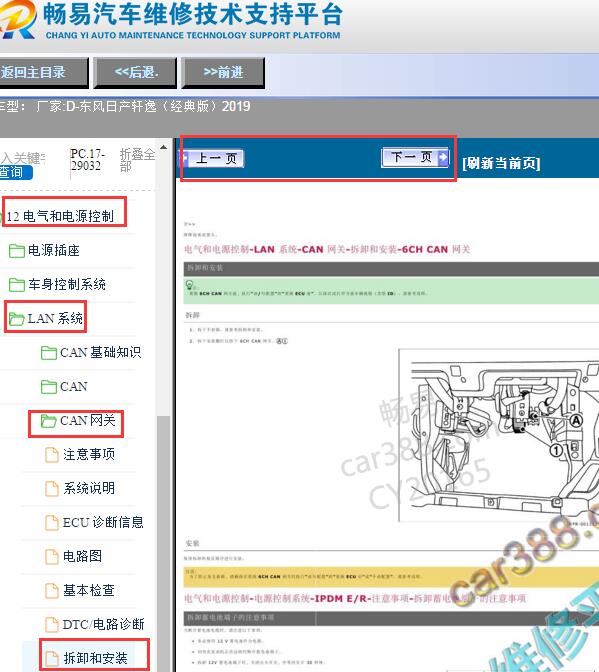
Task: Open the 拆卸和安装 document
Action: pos(96,658)
